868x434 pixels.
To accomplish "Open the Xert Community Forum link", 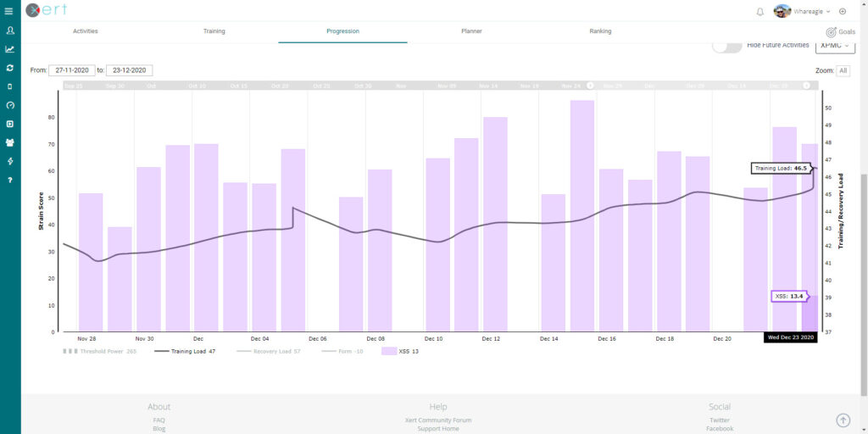I will click(x=438, y=420).
